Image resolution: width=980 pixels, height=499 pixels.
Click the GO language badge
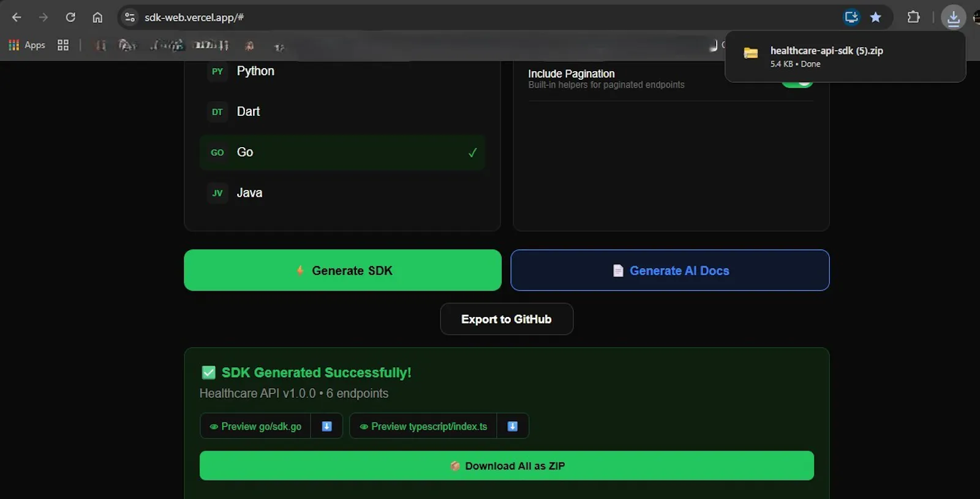pyautogui.click(x=217, y=153)
